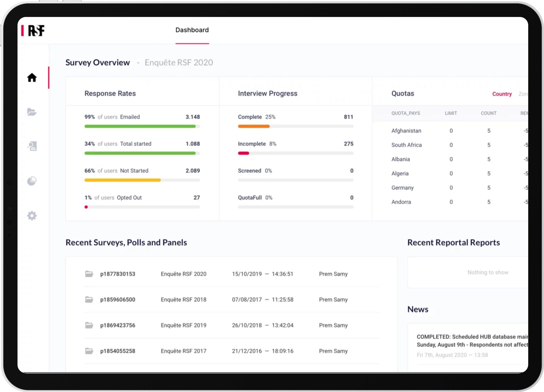Click folder icon beside p1869423756
544x392 pixels.
(89, 325)
